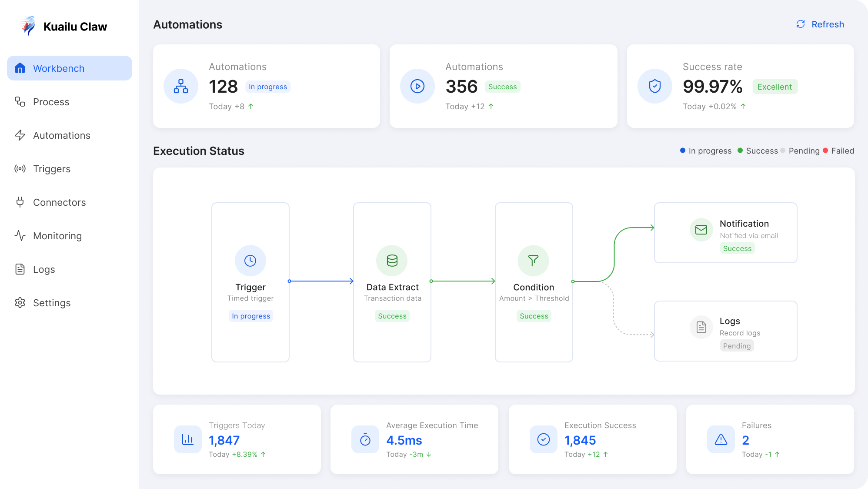Open the Monitoring page

pyautogui.click(x=70, y=236)
